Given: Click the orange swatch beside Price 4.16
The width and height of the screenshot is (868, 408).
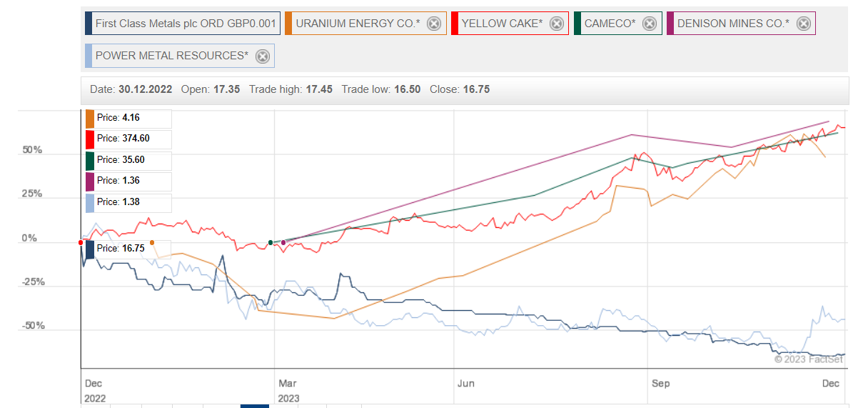Looking at the screenshot, I should pos(90,118).
